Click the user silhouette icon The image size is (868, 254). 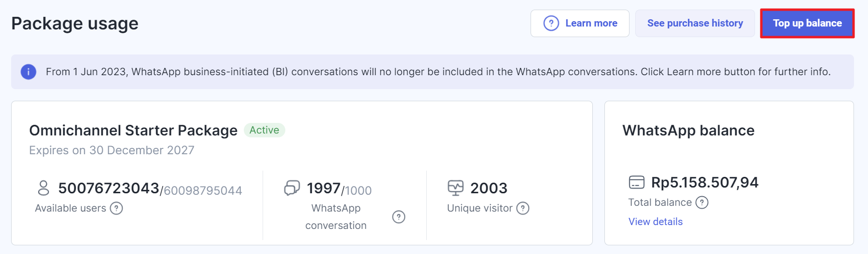coord(43,188)
